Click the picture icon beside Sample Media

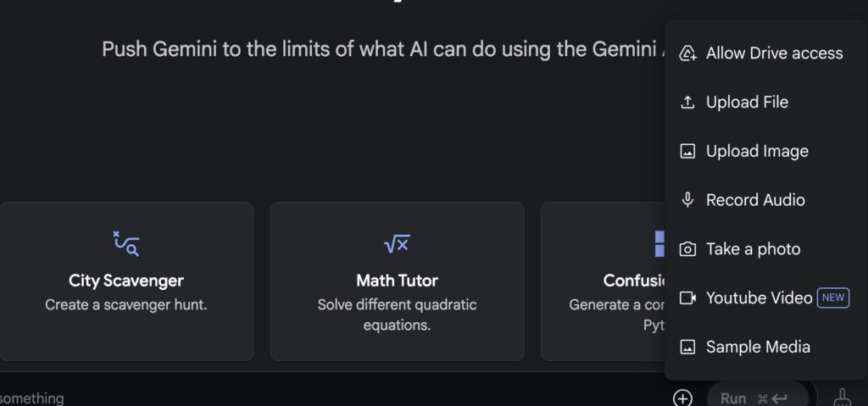[687, 348]
